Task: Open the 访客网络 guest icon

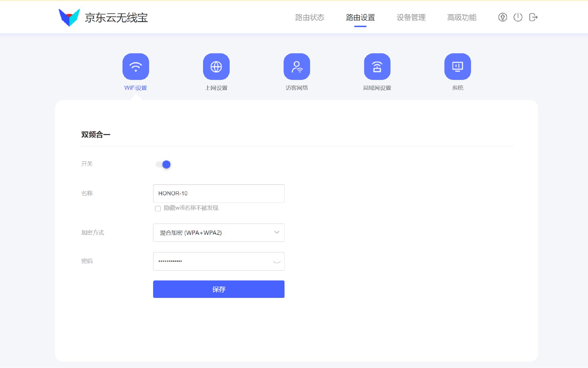Action: [297, 66]
